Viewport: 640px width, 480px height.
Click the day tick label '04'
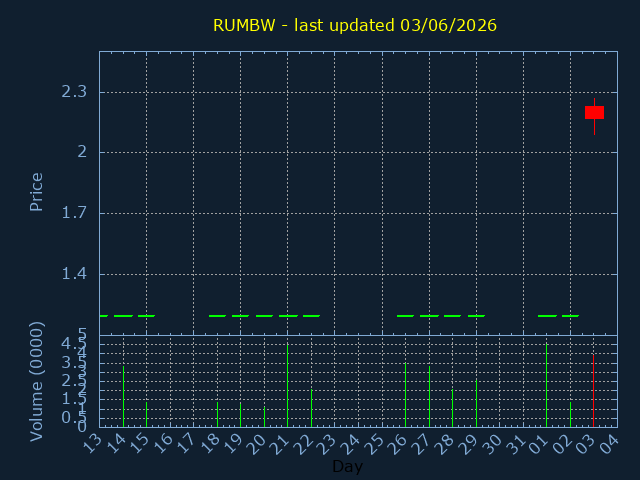tap(610, 443)
